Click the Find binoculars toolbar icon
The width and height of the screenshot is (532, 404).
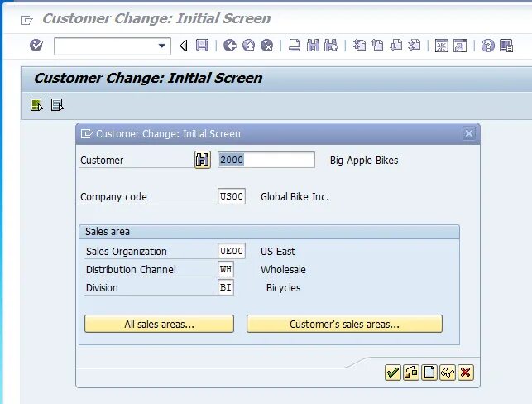pyautogui.click(x=313, y=46)
